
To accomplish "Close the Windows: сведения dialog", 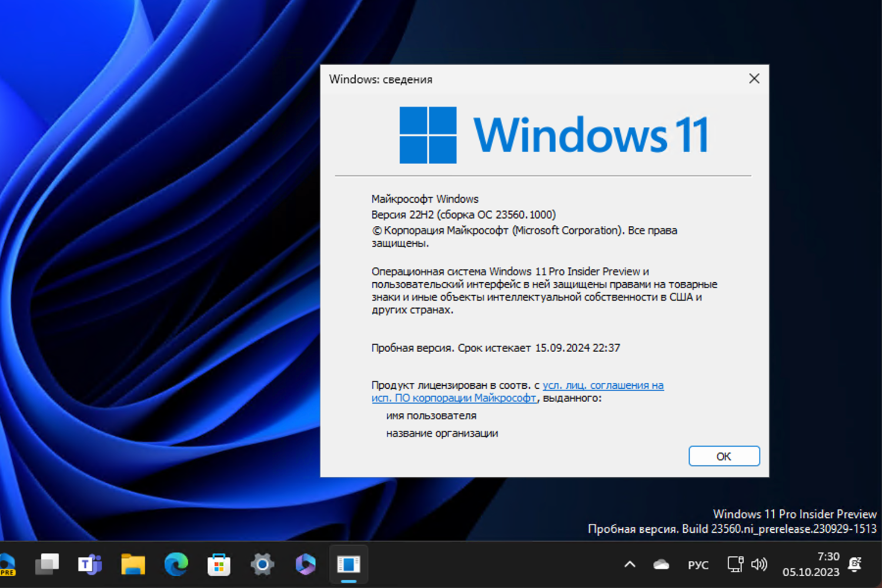I will 754,78.
